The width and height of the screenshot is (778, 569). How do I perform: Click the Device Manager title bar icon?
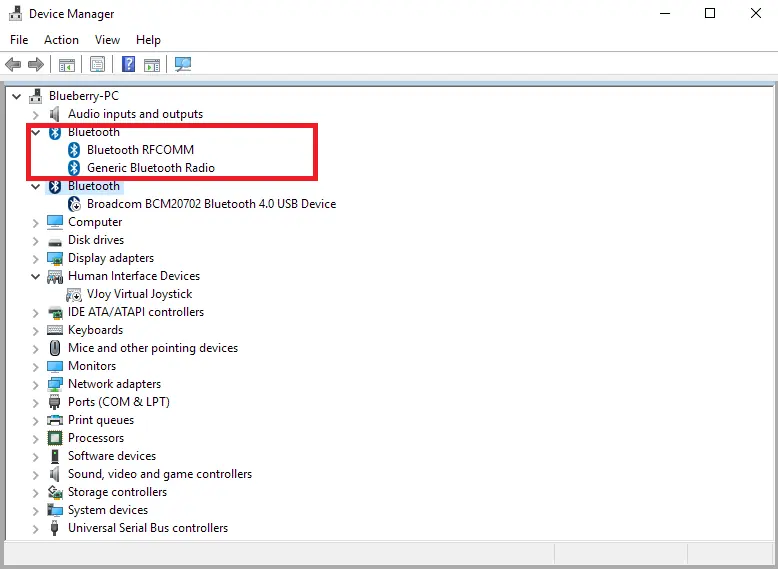[x=15, y=13]
